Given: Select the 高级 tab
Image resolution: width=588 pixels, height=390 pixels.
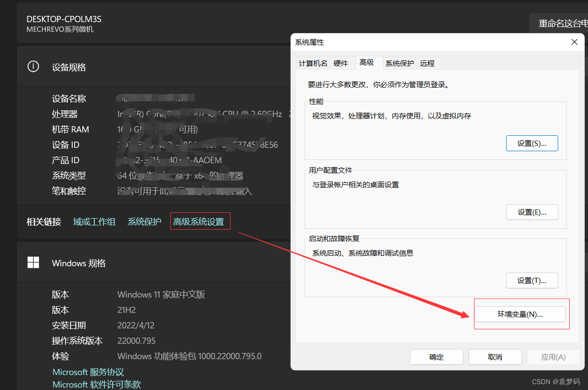Looking at the screenshot, I should point(367,63).
